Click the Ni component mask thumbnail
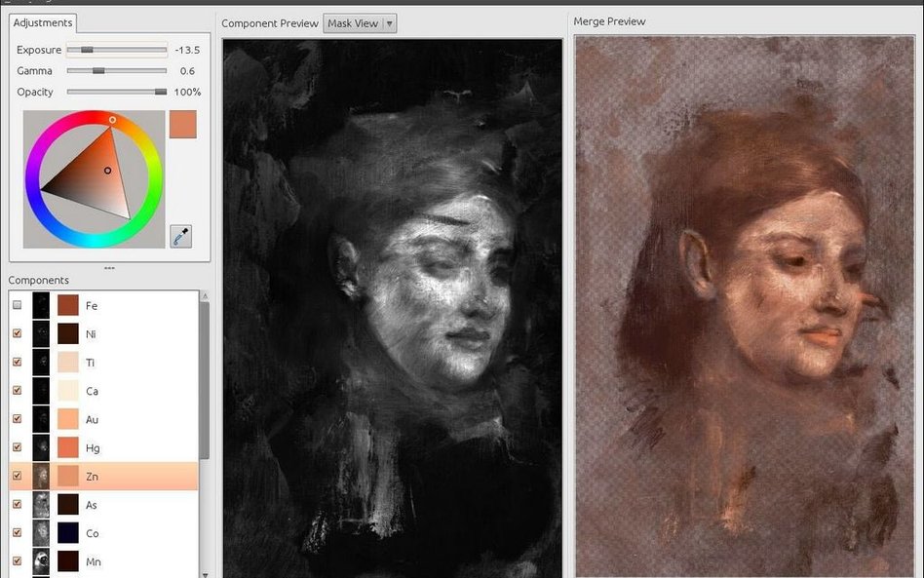This screenshot has height=578, width=924. click(41, 333)
